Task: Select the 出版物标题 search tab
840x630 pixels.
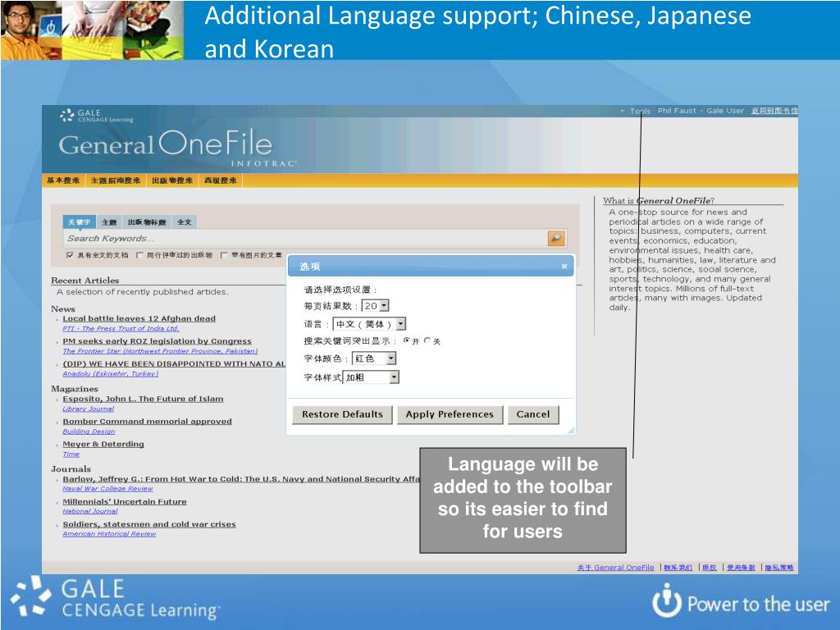Action: (146, 221)
